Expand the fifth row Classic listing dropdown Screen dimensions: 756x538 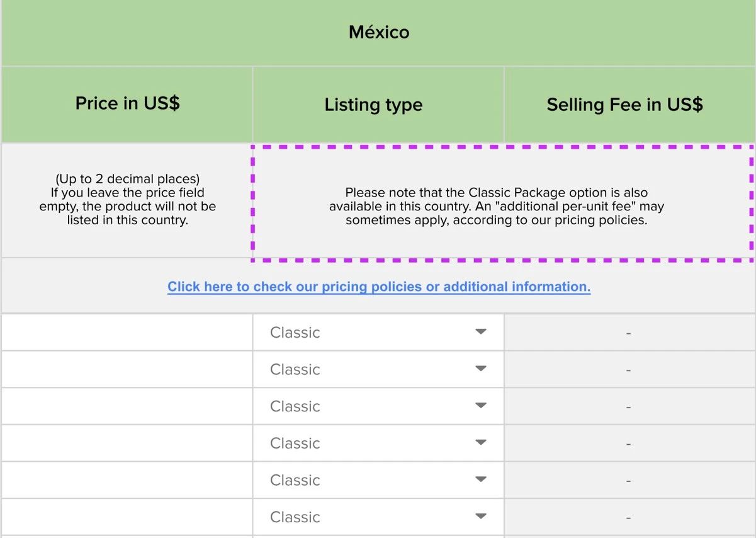(x=378, y=480)
